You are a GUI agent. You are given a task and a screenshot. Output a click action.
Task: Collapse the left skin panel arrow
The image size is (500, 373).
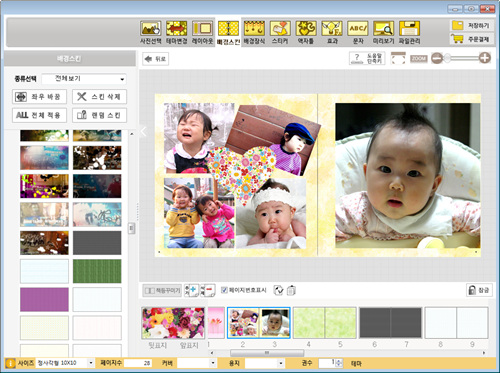144,131
